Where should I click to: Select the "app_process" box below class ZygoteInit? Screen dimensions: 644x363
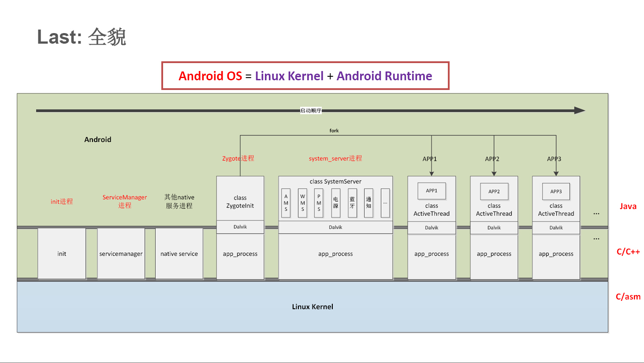pos(240,256)
